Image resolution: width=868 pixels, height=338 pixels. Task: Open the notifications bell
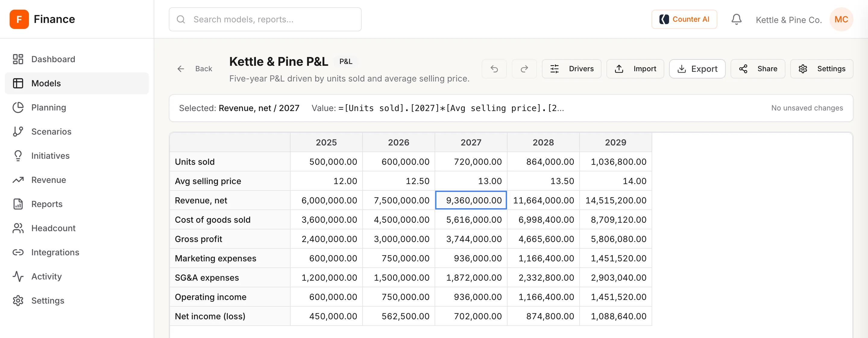736,19
